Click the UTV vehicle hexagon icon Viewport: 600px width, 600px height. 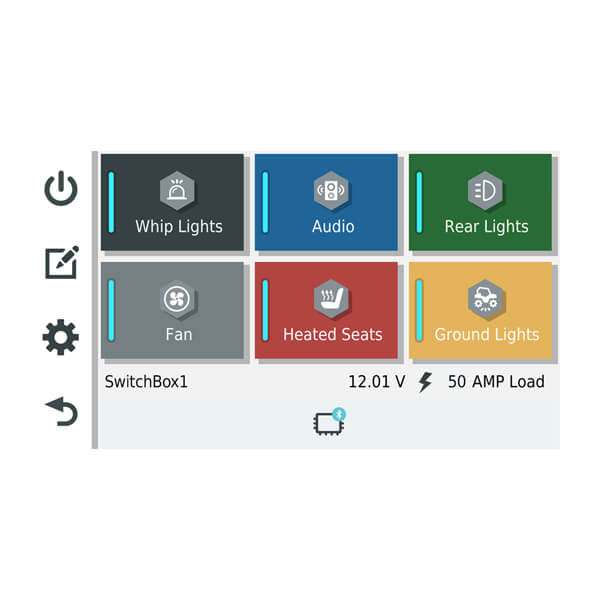tap(485, 299)
